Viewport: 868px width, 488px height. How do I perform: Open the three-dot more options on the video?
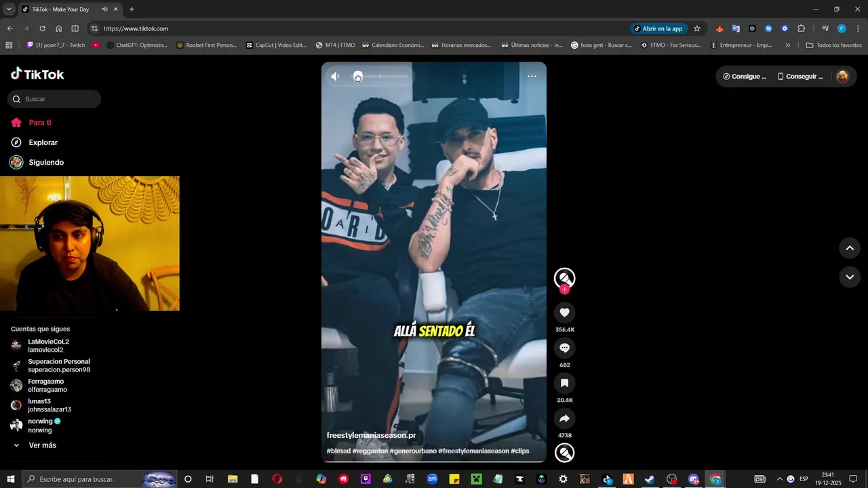[x=532, y=77]
